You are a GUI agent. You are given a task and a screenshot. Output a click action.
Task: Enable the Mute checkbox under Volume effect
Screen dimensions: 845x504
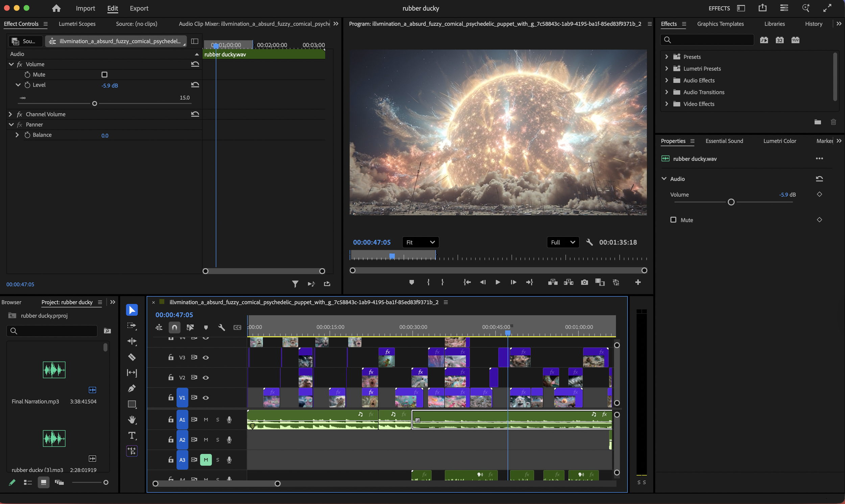104,74
